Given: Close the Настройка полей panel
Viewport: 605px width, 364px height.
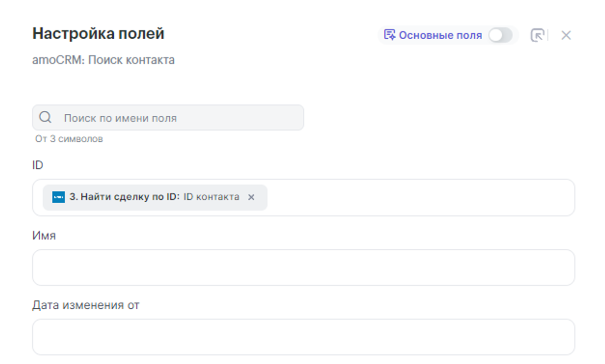Looking at the screenshot, I should [566, 35].
